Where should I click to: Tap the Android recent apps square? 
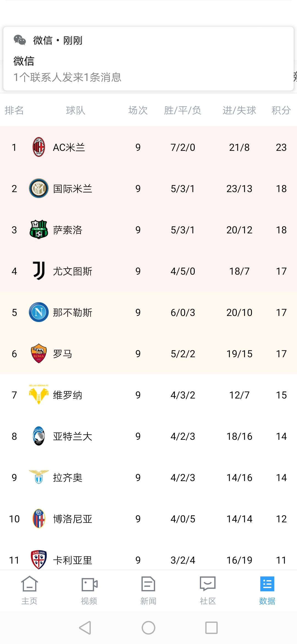(x=211, y=628)
